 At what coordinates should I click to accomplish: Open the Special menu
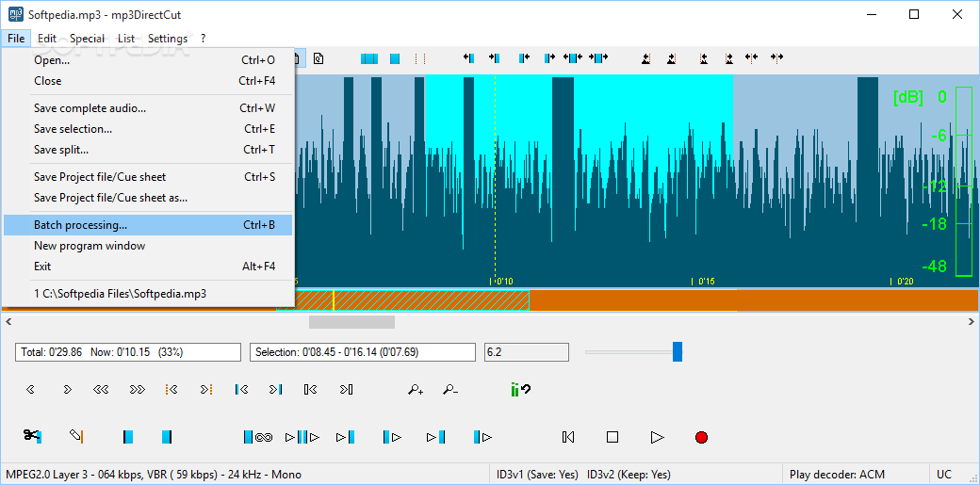pos(87,38)
